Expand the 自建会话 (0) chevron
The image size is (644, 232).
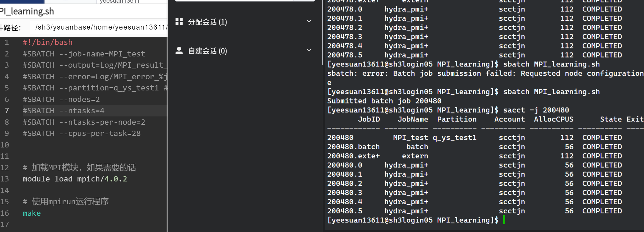309,50
